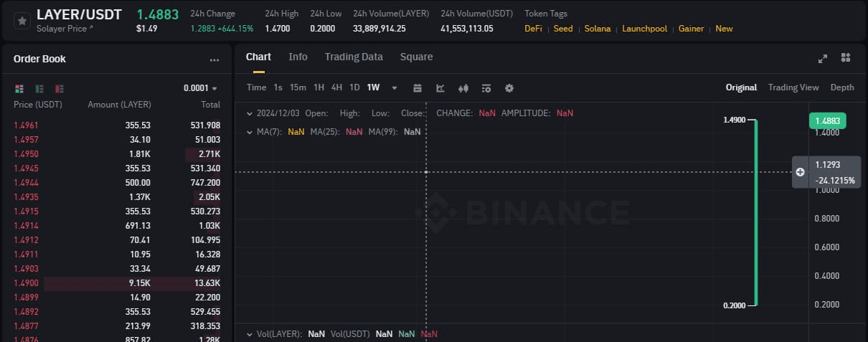Select the 1.4877 ask price row
Screen dimensions: 868x342
point(117,326)
